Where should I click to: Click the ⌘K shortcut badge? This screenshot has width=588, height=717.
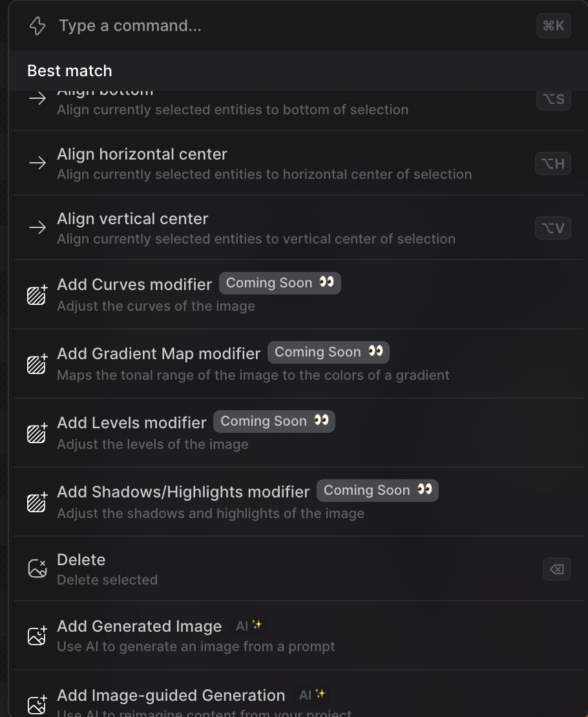point(553,26)
